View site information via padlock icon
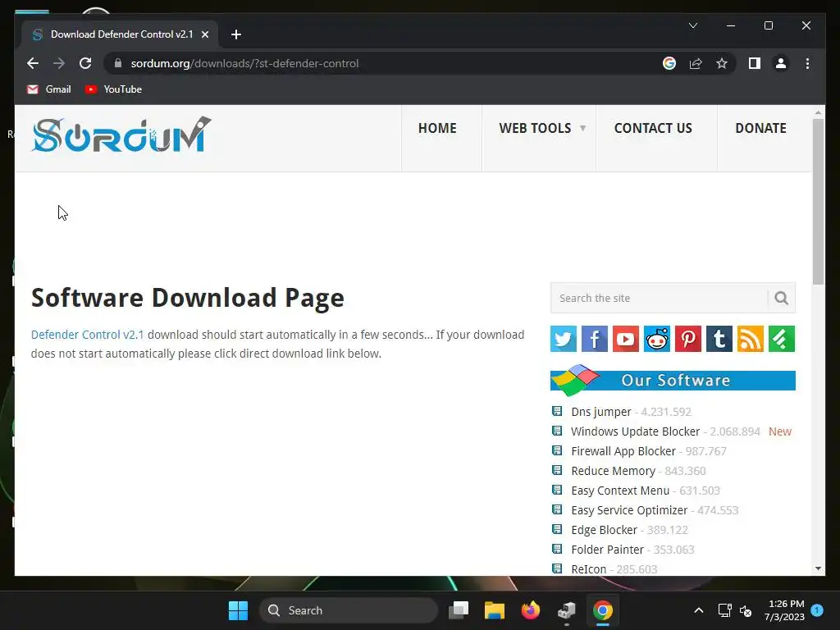This screenshot has width=840, height=630. point(118,63)
